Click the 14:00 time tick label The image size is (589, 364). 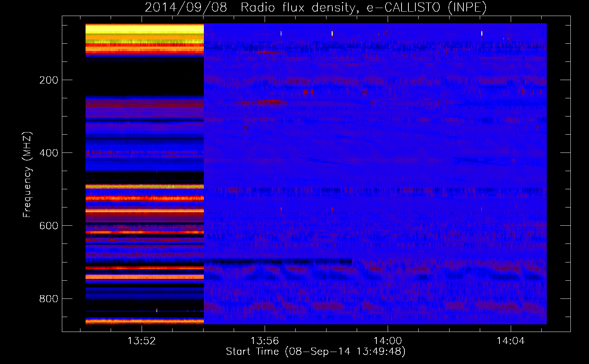388,341
